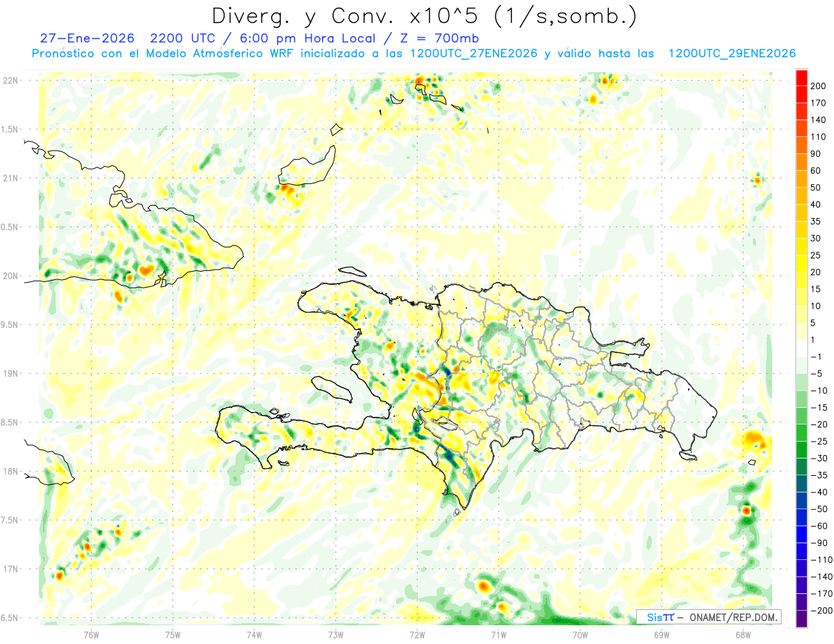Select the '1200UTC_29ENE2026' valid-until time
Image resolution: width=834 pixels, height=644 pixels.
click(x=732, y=53)
